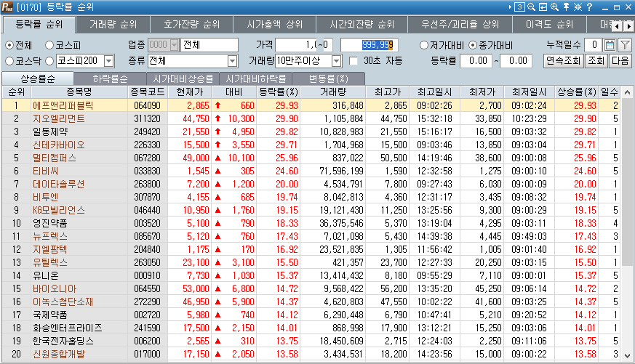Switch to the 등락률 순위 tab
This screenshot has width=635, height=364.
pyautogui.click(x=39, y=25)
